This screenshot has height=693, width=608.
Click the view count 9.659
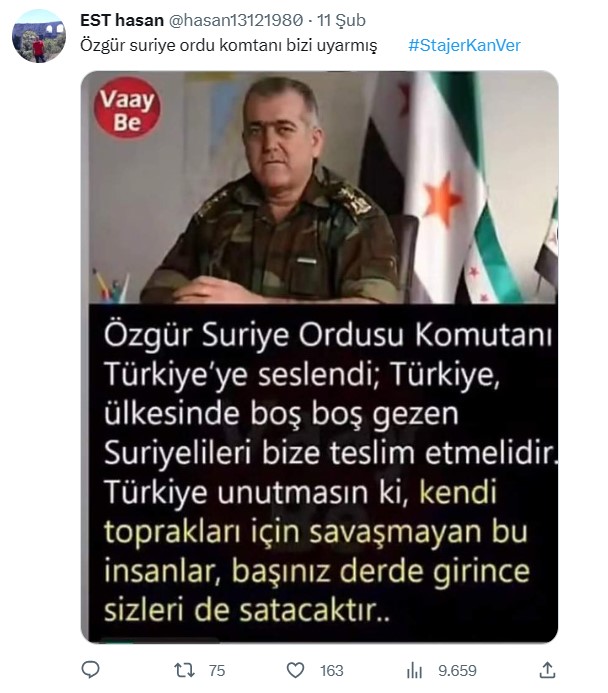click(x=457, y=671)
